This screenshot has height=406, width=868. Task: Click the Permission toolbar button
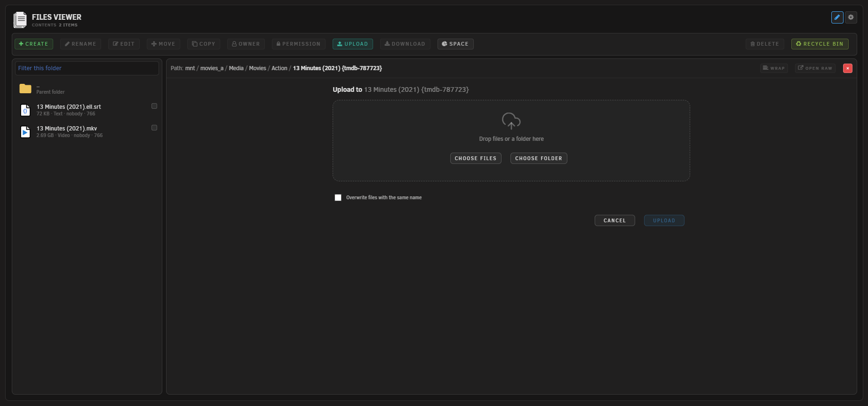point(299,44)
